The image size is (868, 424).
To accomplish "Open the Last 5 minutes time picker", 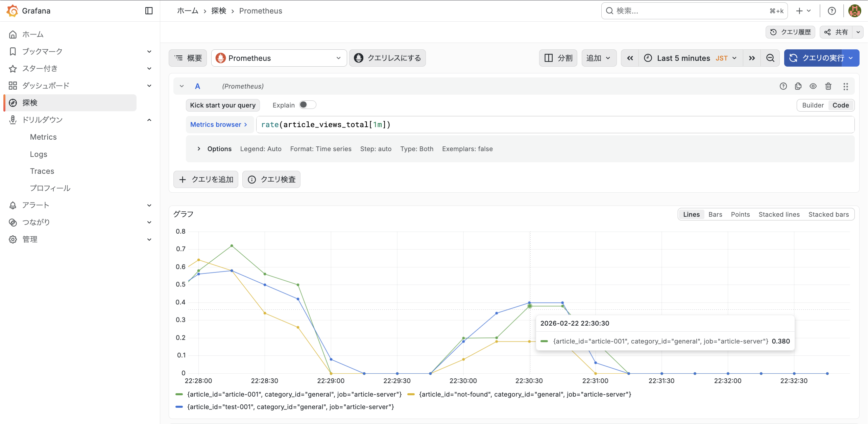I will pos(690,58).
